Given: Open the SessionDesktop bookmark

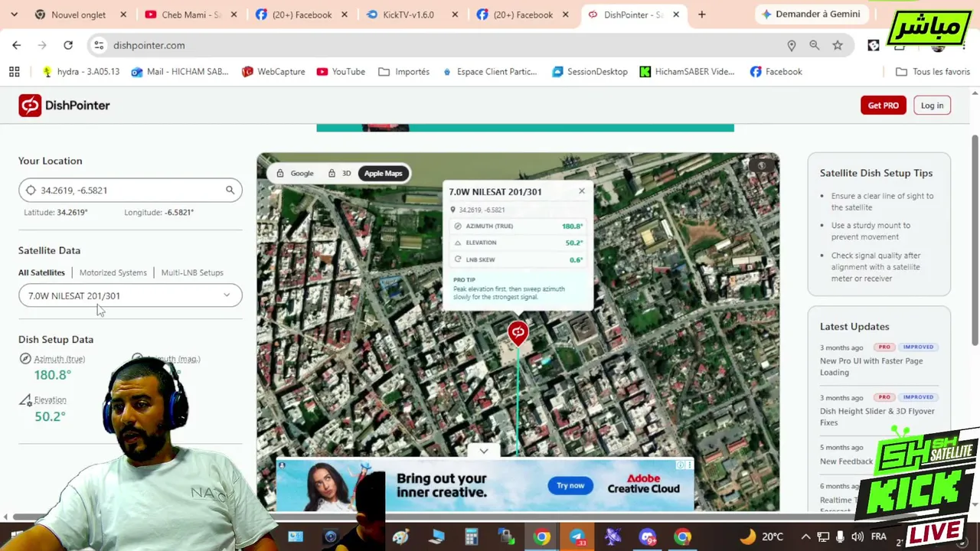Looking at the screenshot, I should pyautogui.click(x=590, y=71).
